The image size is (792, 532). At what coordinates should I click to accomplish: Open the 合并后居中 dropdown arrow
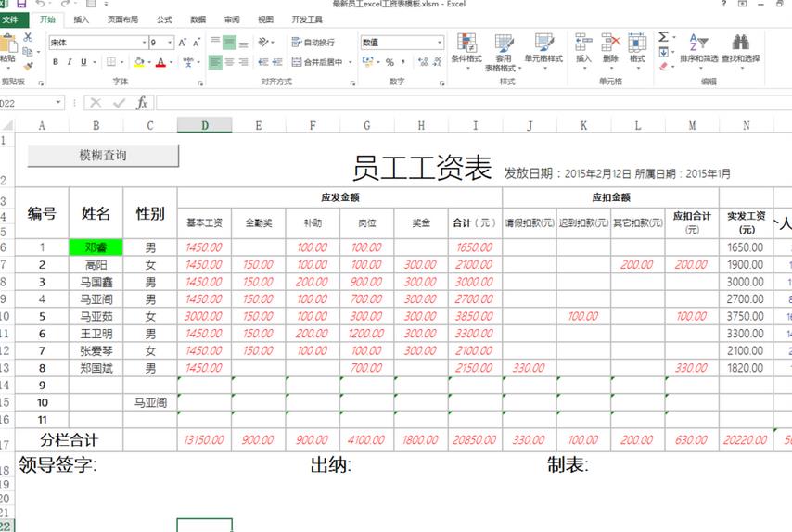(350, 62)
